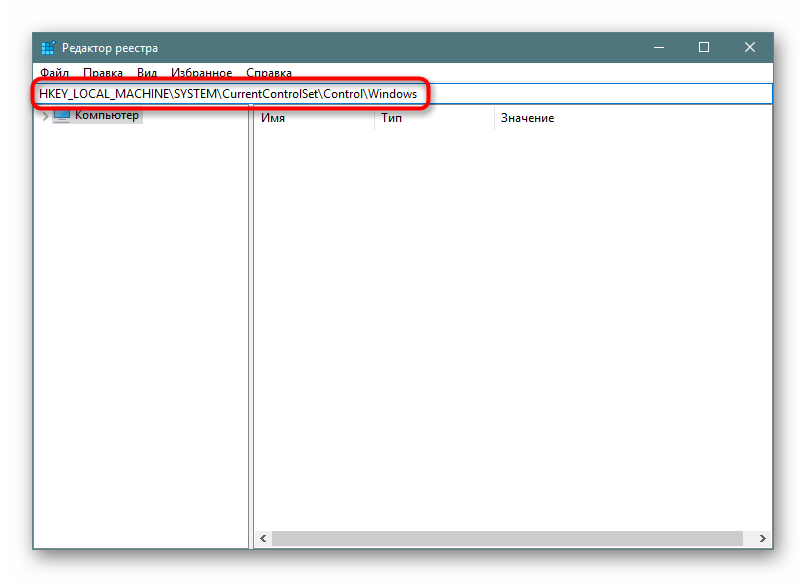806x582 pixels.
Task: Click the horizontal scrollbar thumb
Action: coord(510,539)
